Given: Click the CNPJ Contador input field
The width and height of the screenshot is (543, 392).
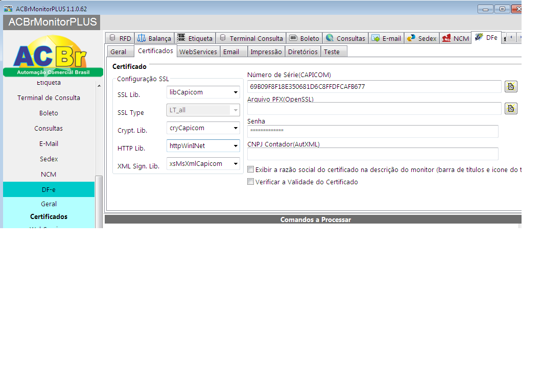Looking at the screenshot, I should 372,154.
